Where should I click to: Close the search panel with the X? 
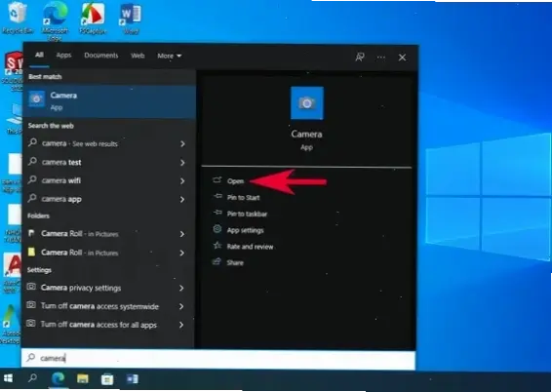click(402, 58)
